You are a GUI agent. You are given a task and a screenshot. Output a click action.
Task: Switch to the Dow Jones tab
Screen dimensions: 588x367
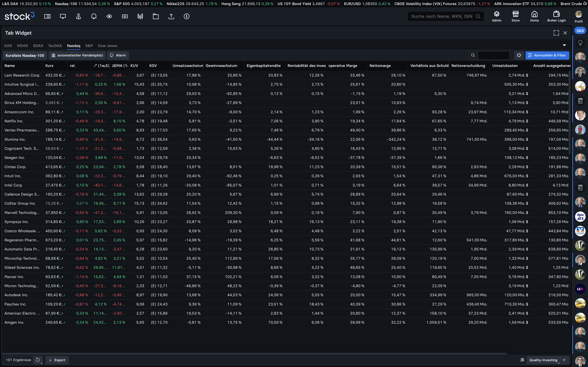tap(107, 46)
